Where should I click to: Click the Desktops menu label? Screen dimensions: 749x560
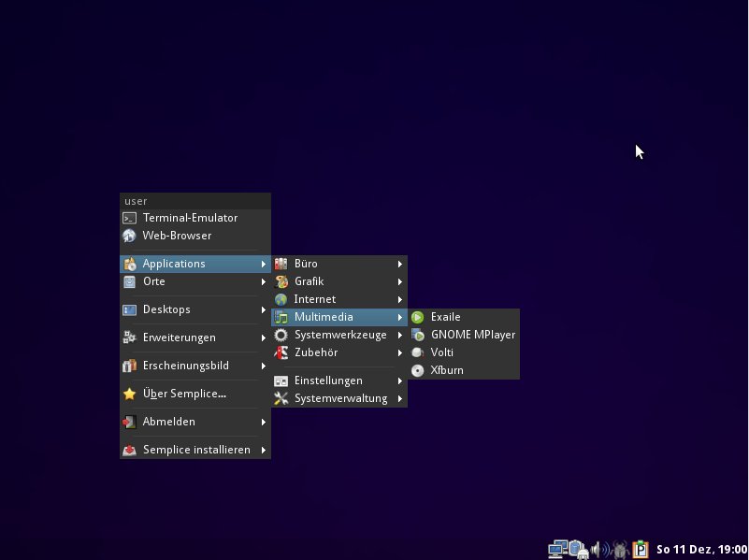pyautogui.click(x=166, y=309)
